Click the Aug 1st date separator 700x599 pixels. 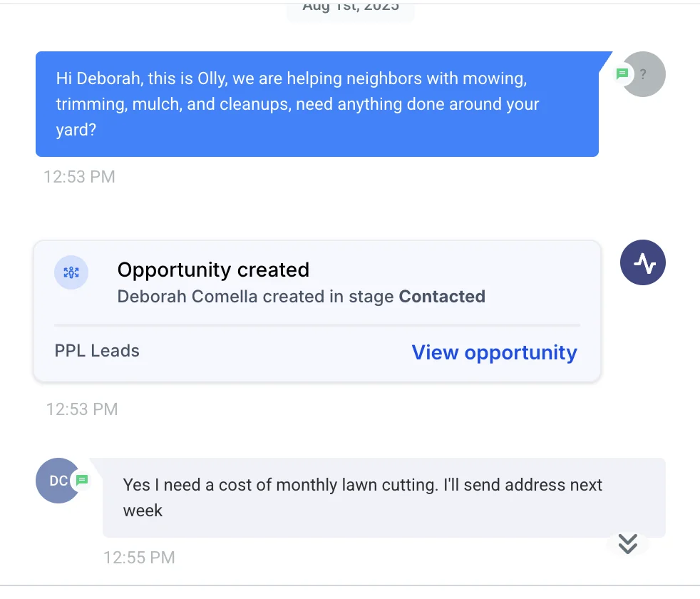click(x=350, y=9)
